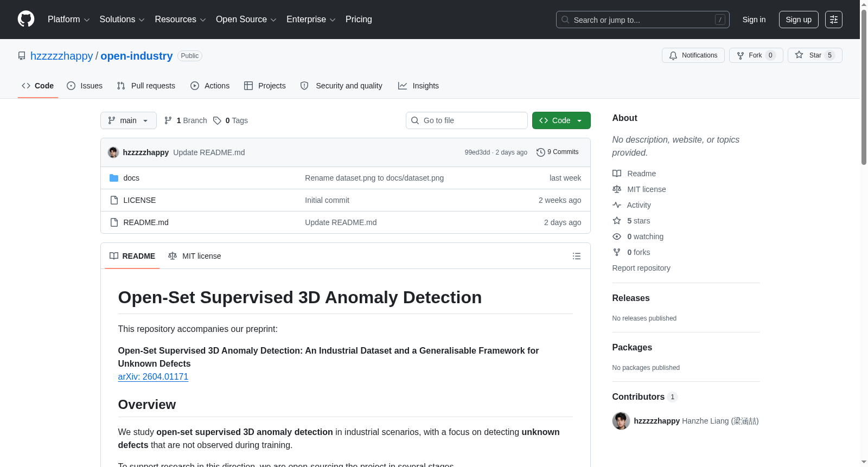868x467 pixels.
Task: Switch to the Code tab
Action: tap(38, 86)
